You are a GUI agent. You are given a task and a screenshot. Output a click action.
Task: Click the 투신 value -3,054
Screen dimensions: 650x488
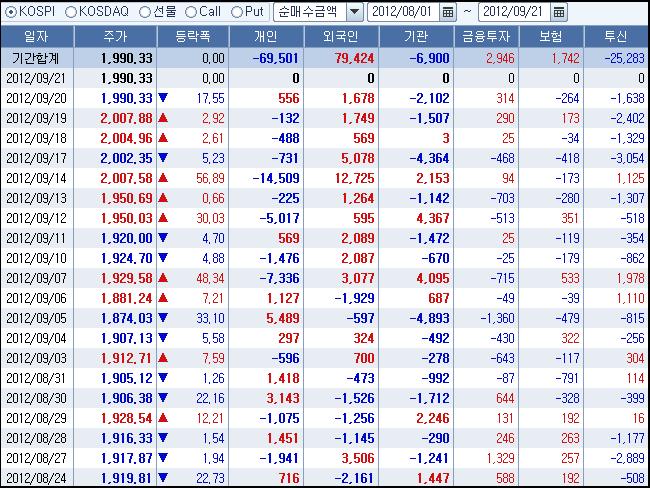click(627, 158)
